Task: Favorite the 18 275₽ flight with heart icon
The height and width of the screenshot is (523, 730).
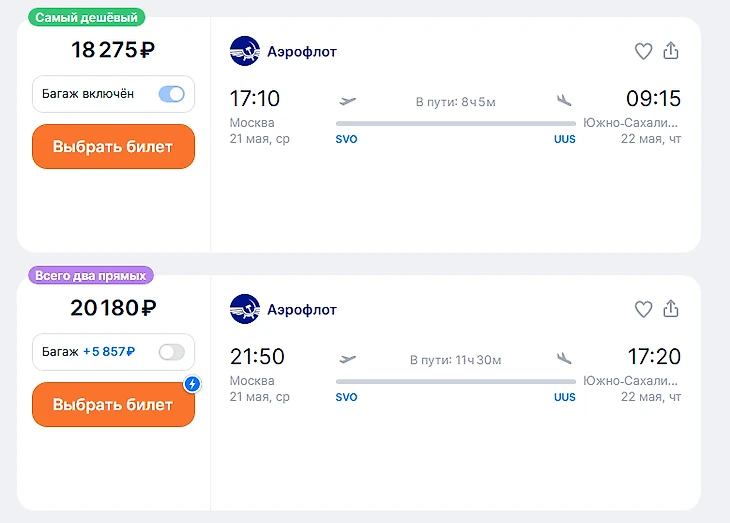Action: (643, 51)
